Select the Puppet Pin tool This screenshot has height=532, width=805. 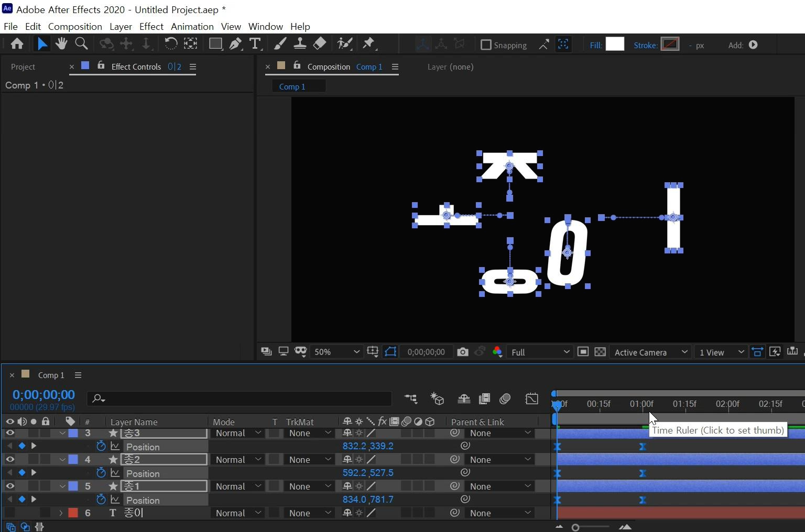pyautogui.click(x=369, y=44)
